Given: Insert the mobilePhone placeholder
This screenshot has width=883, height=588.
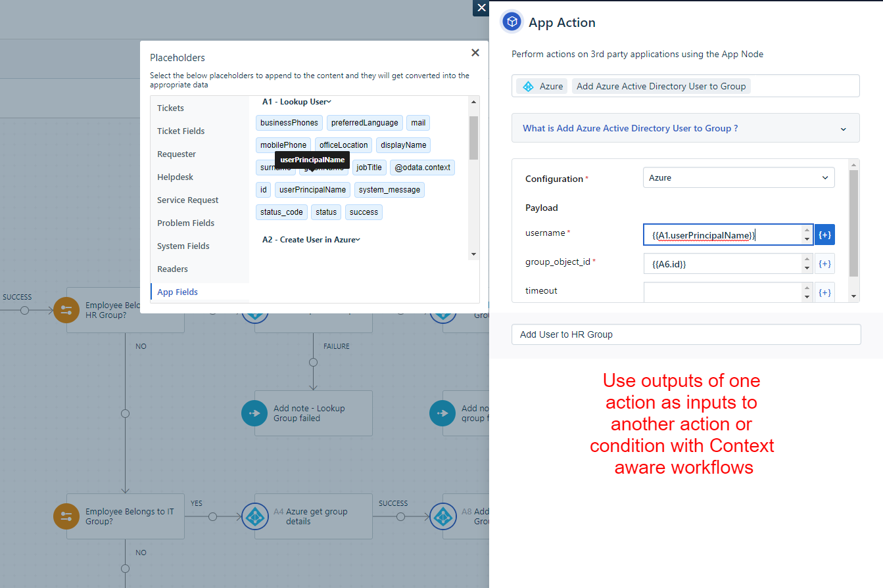Looking at the screenshot, I should tap(283, 145).
